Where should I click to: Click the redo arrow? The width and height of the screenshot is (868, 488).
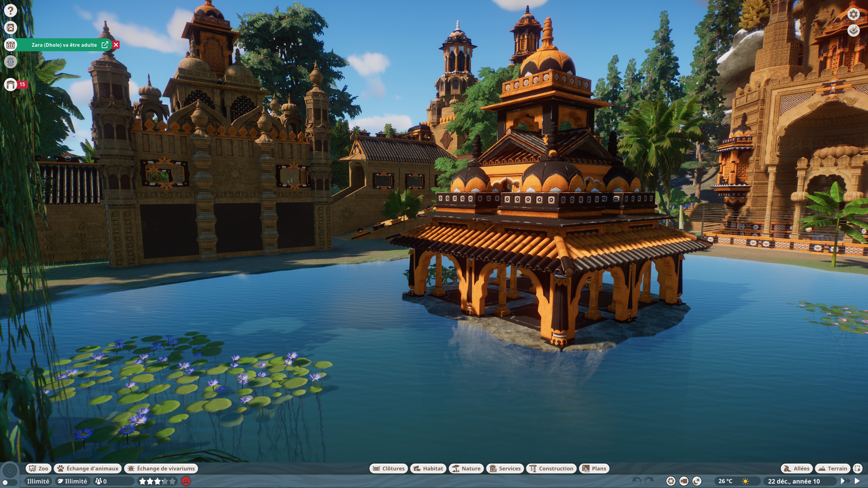click(x=649, y=481)
